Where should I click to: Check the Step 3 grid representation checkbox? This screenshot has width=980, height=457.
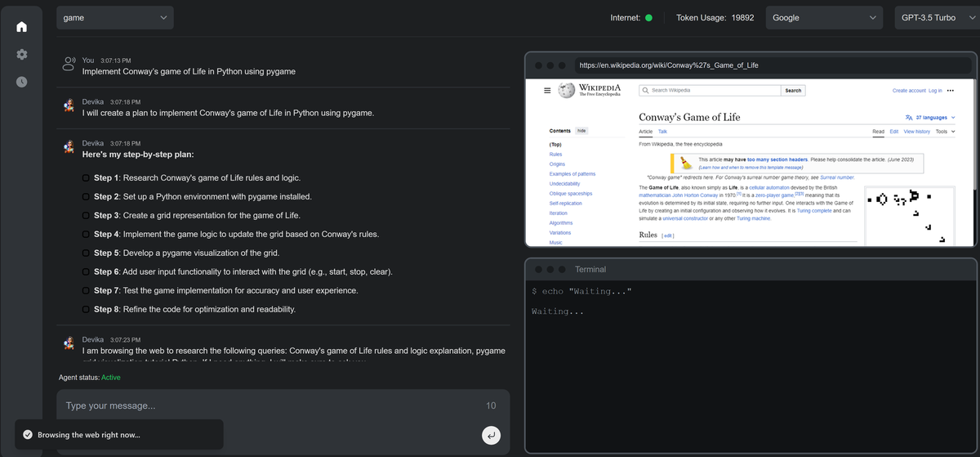pos(86,216)
